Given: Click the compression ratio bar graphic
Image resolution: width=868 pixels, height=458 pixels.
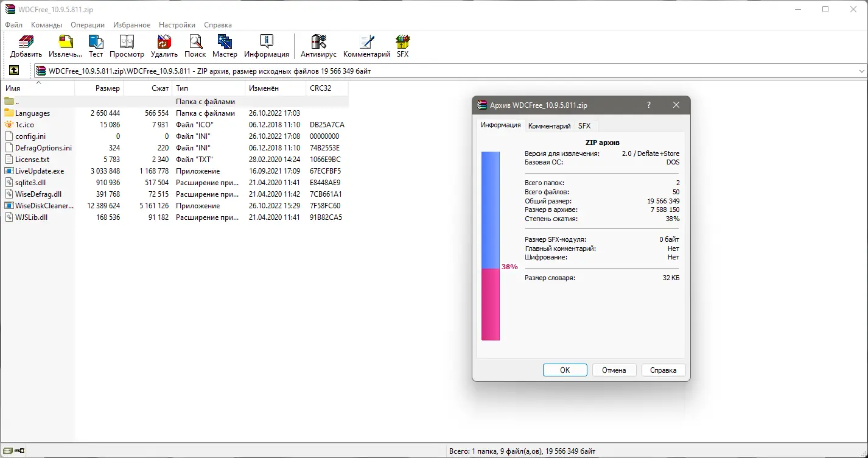Looking at the screenshot, I should (x=491, y=246).
